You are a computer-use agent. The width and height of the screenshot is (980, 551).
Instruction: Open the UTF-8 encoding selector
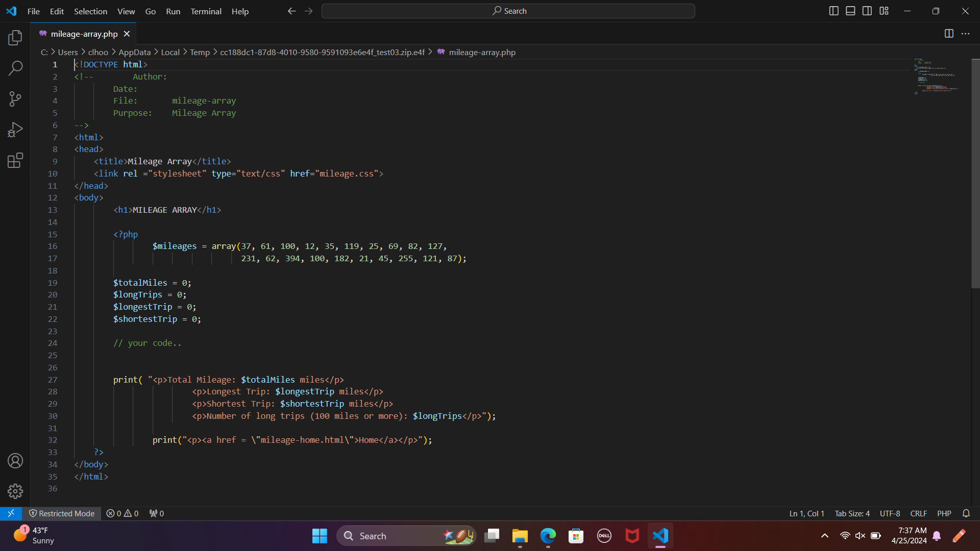pyautogui.click(x=889, y=513)
